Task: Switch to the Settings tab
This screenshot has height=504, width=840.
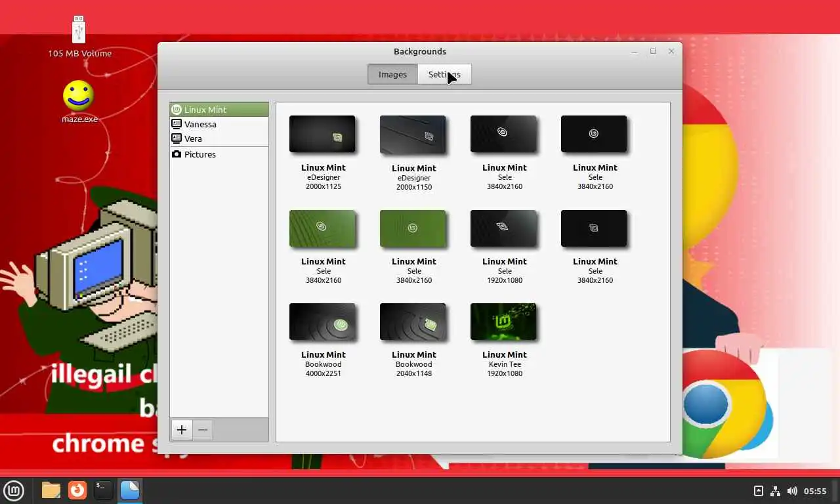Action: [444, 74]
